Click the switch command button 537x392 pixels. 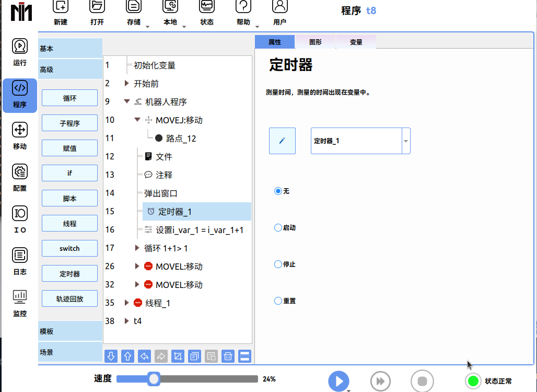tap(69, 248)
